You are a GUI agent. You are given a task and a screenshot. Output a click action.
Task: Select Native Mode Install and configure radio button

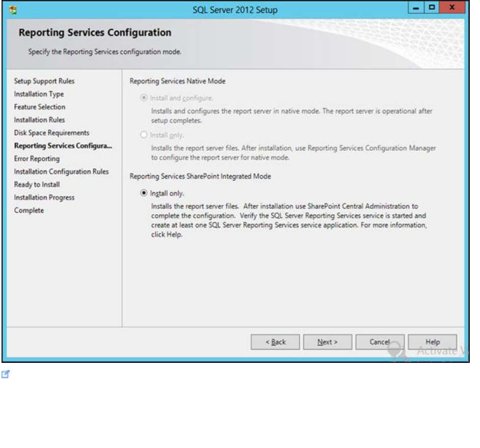tap(144, 98)
